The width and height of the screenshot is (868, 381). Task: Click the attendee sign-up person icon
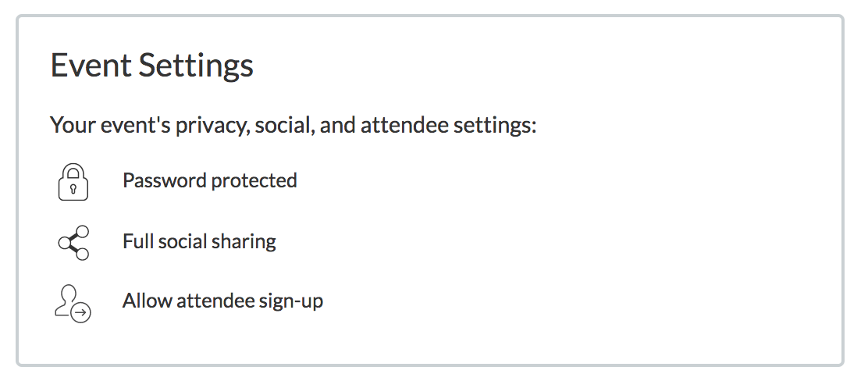pos(73,303)
